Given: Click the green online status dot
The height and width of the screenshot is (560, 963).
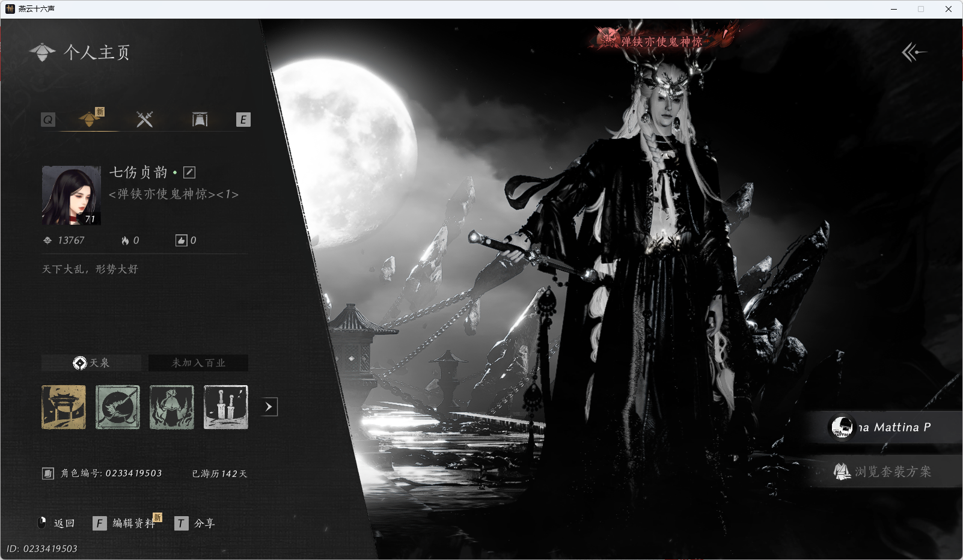Looking at the screenshot, I should click(175, 172).
